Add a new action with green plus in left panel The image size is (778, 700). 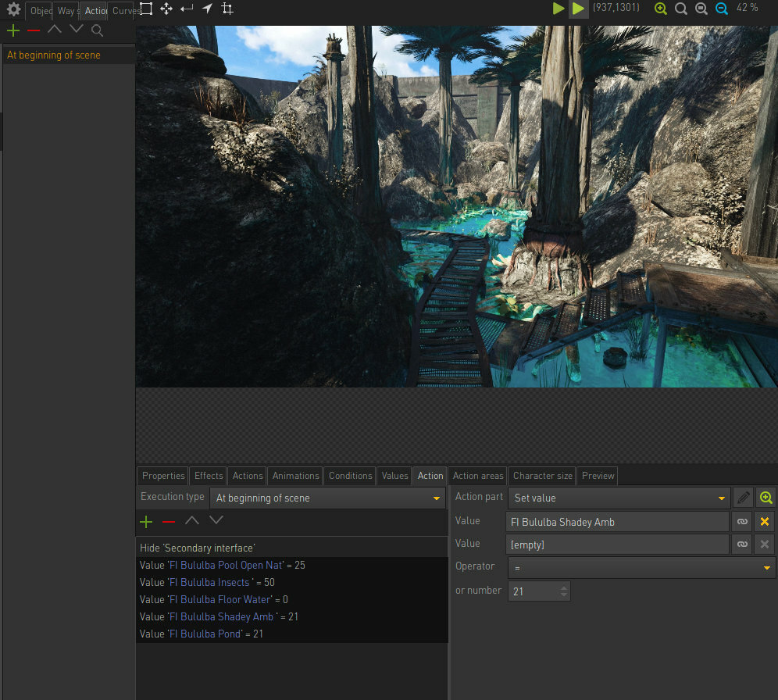13,30
